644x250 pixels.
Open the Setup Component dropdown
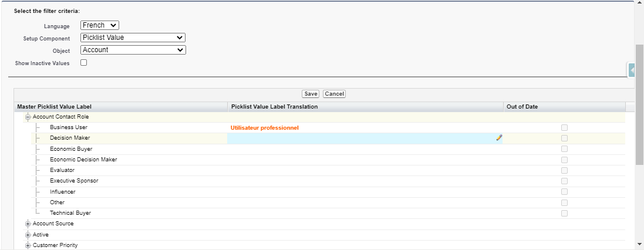[133, 38]
